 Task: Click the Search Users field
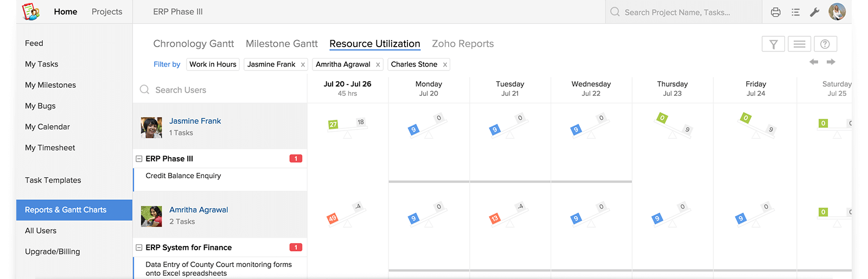(220, 90)
